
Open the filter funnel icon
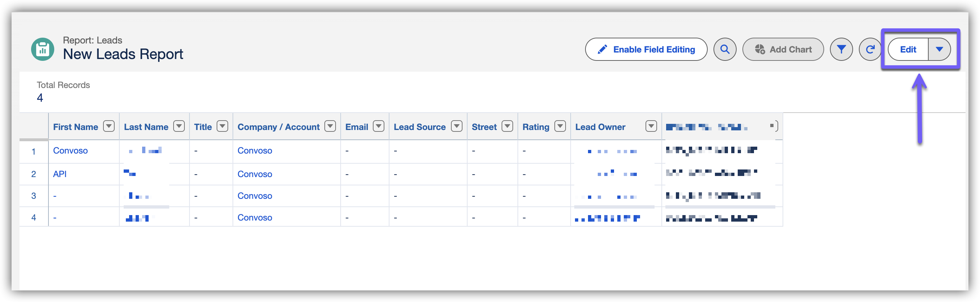pos(841,50)
